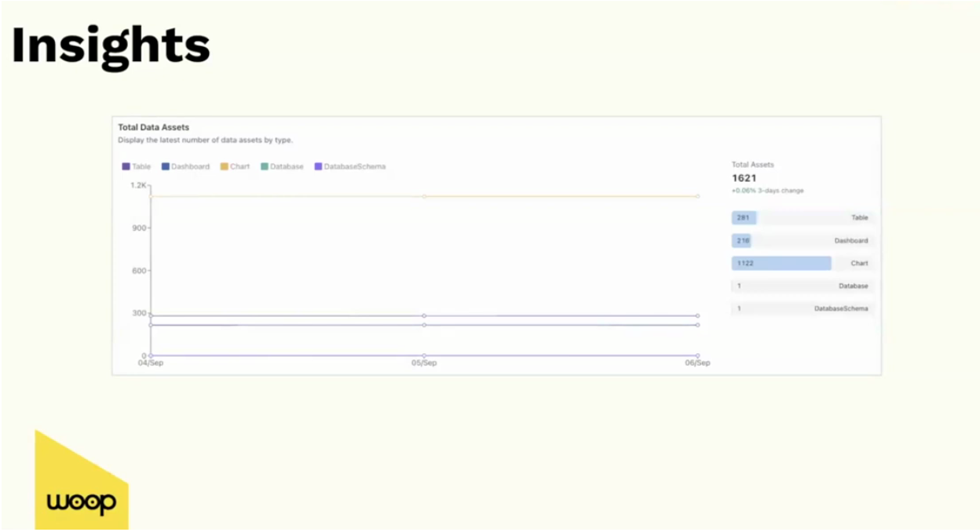
Task: Expand the Chart asset row details
Action: [801, 263]
